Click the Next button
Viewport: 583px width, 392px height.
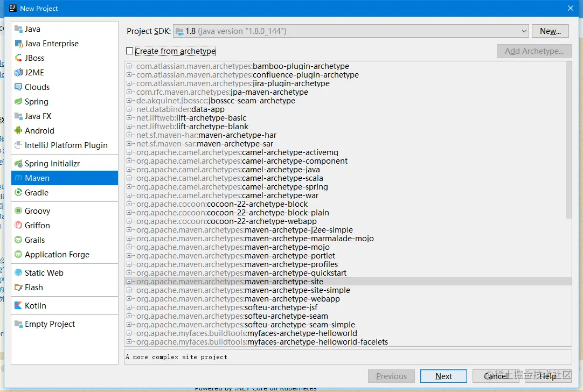pyautogui.click(x=443, y=376)
